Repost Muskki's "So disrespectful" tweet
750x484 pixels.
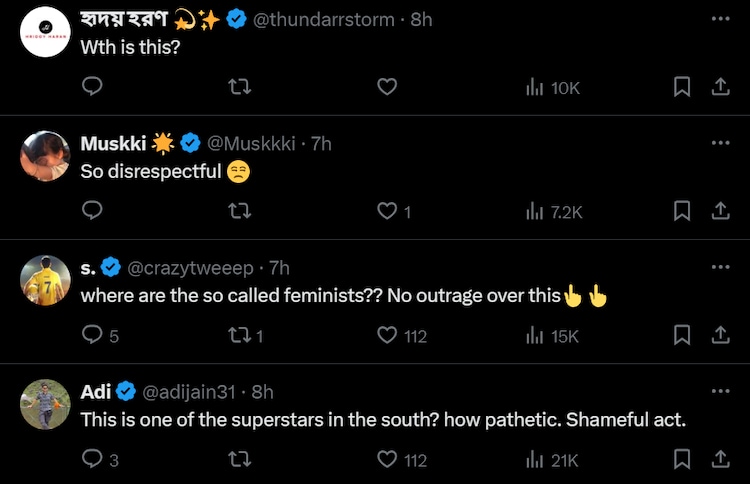coord(239,211)
